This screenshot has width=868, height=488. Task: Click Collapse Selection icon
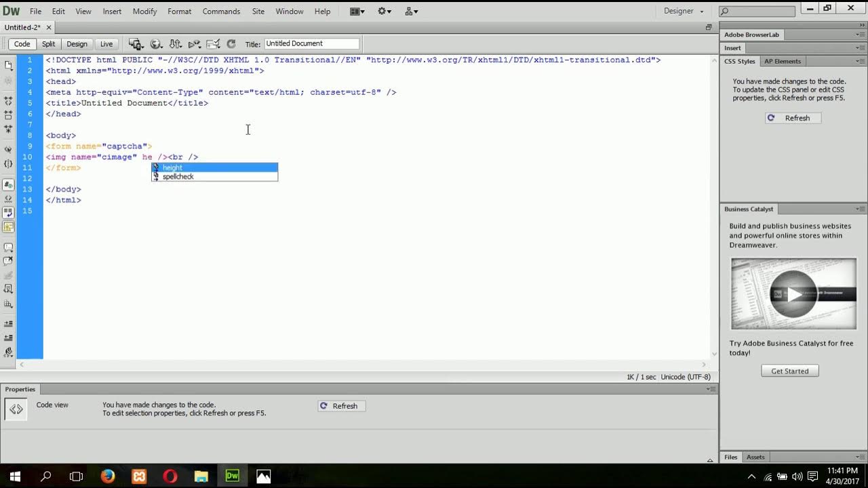(9, 115)
